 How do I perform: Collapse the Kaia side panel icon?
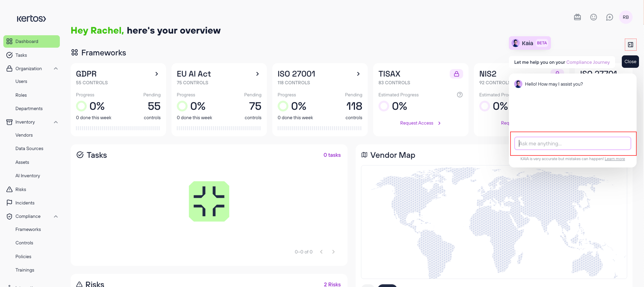click(631, 45)
